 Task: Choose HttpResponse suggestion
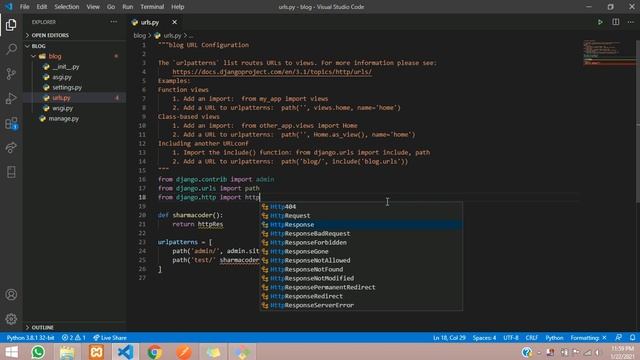point(362,224)
